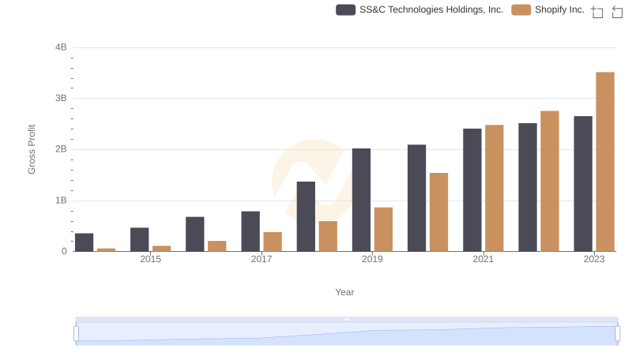Click the Shopify 2021 bar
The height and width of the screenshot is (364, 632).
495,188
